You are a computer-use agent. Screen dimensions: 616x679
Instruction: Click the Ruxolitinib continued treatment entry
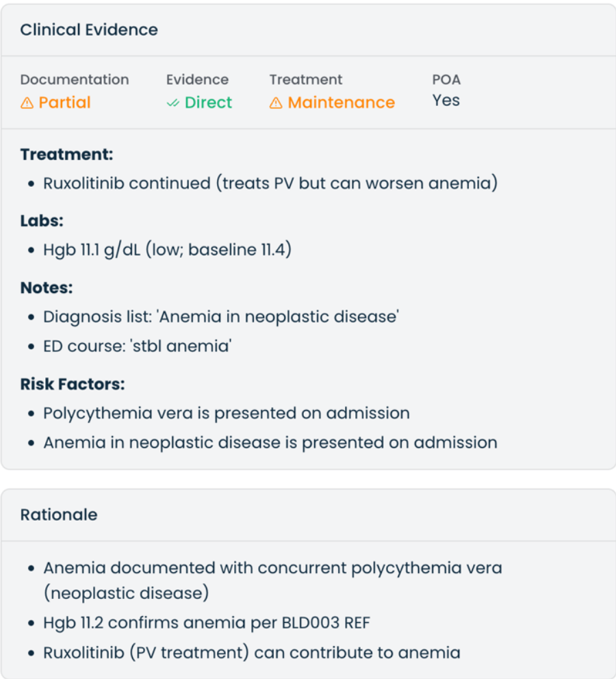coord(270,183)
